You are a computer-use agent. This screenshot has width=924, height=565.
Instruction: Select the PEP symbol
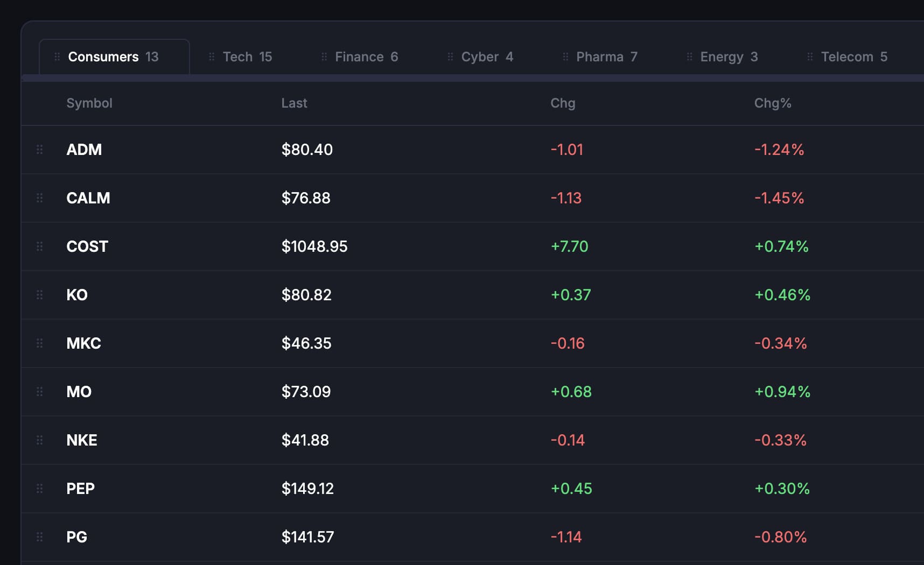click(x=81, y=489)
